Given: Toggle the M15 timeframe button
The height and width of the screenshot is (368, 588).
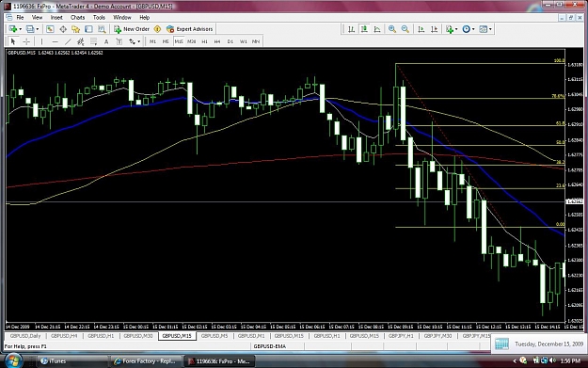Looking at the screenshot, I should click(x=179, y=41).
